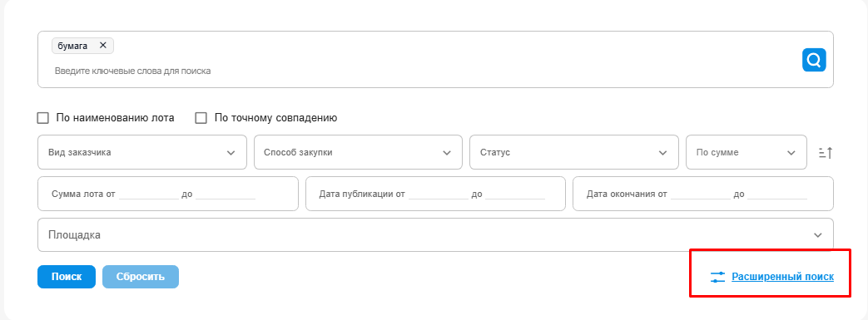The width and height of the screenshot is (868, 320).
Task: Click the Сумма лота до field
Action: pyautogui.click(x=226, y=194)
